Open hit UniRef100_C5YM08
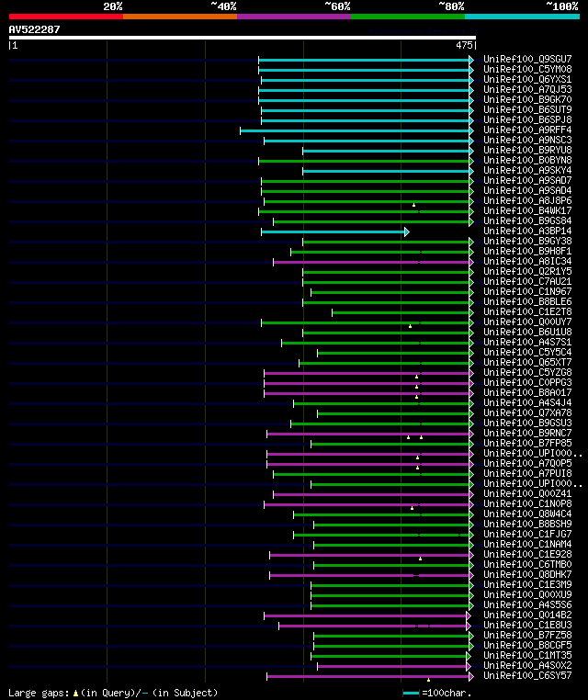This screenshot has width=588, height=700. (x=527, y=69)
